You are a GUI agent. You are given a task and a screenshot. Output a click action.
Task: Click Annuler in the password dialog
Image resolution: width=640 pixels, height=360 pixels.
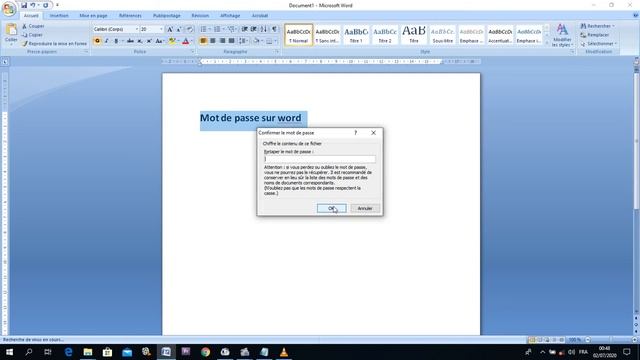(x=365, y=208)
